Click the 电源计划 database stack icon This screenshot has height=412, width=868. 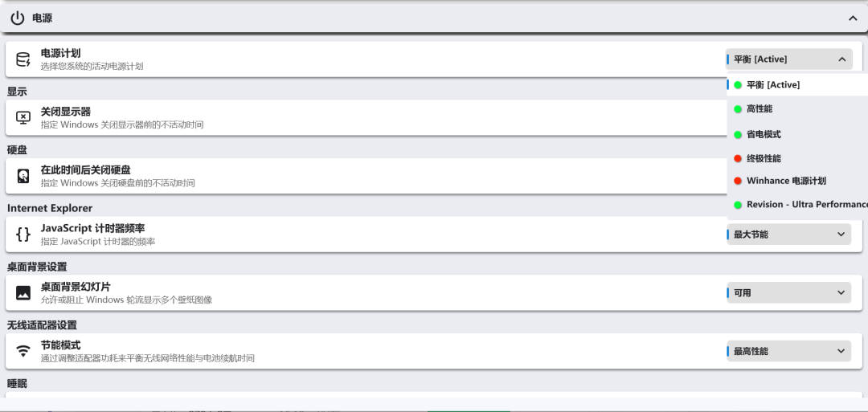[x=23, y=59]
